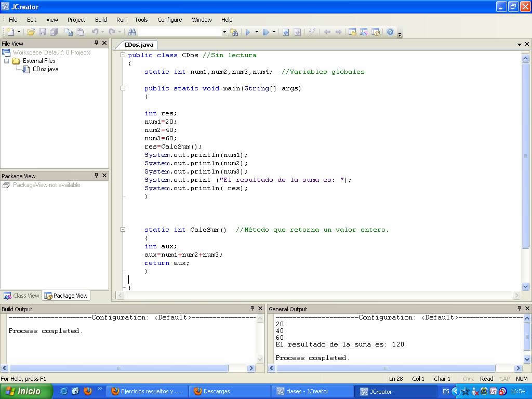This screenshot has height=399, width=532.
Task: Close the File View panel
Action: point(104,43)
